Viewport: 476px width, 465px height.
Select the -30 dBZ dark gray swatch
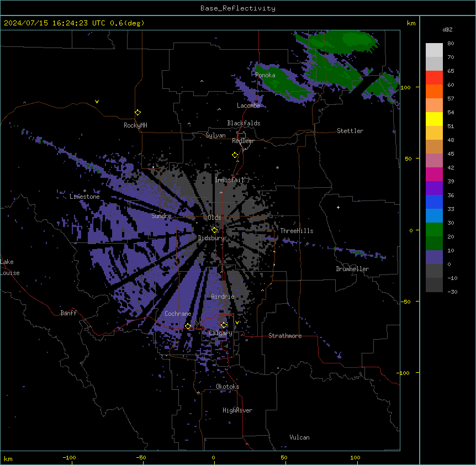coord(434,285)
